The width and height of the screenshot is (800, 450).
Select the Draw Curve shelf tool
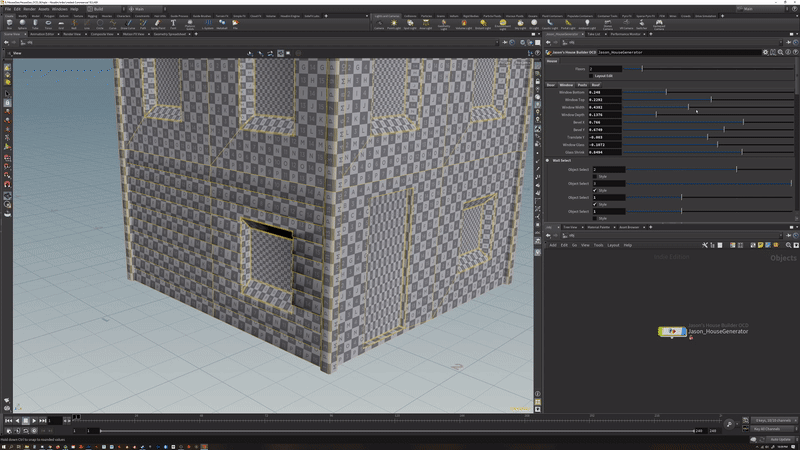pos(128,23)
